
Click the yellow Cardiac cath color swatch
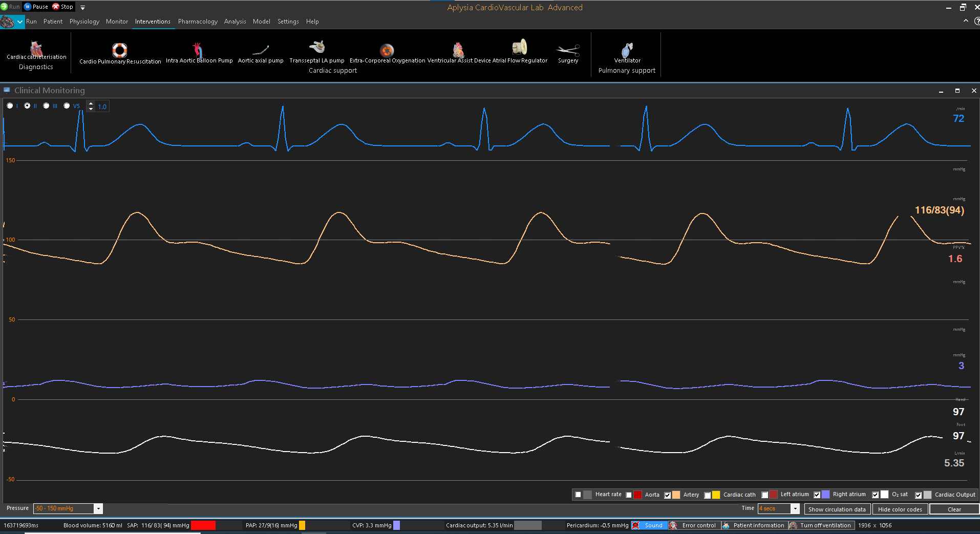click(716, 495)
